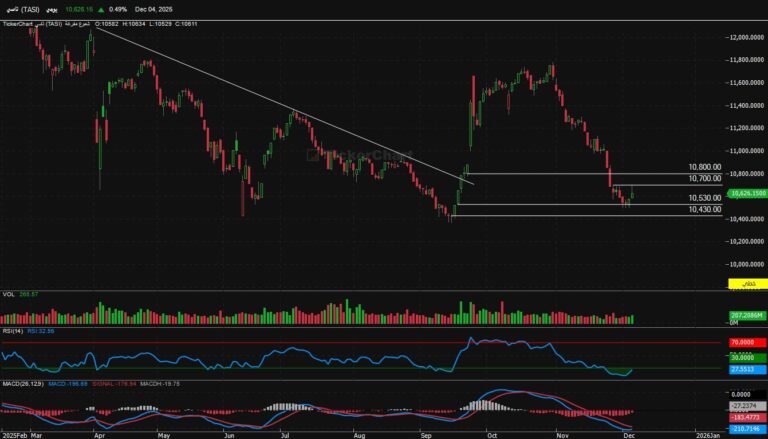Select the 10,700.00 horizontal level label
Image resolution: width=768 pixels, height=439 pixels.
coord(705,178)
